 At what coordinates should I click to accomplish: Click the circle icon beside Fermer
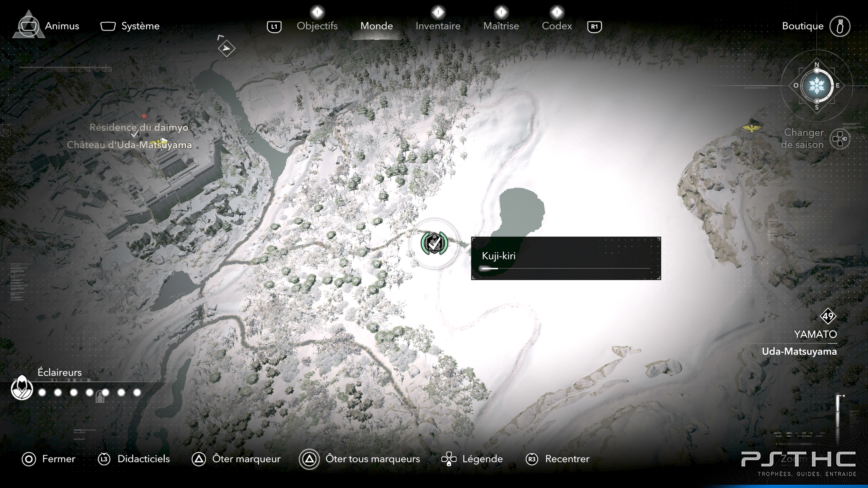coord(29,459)
